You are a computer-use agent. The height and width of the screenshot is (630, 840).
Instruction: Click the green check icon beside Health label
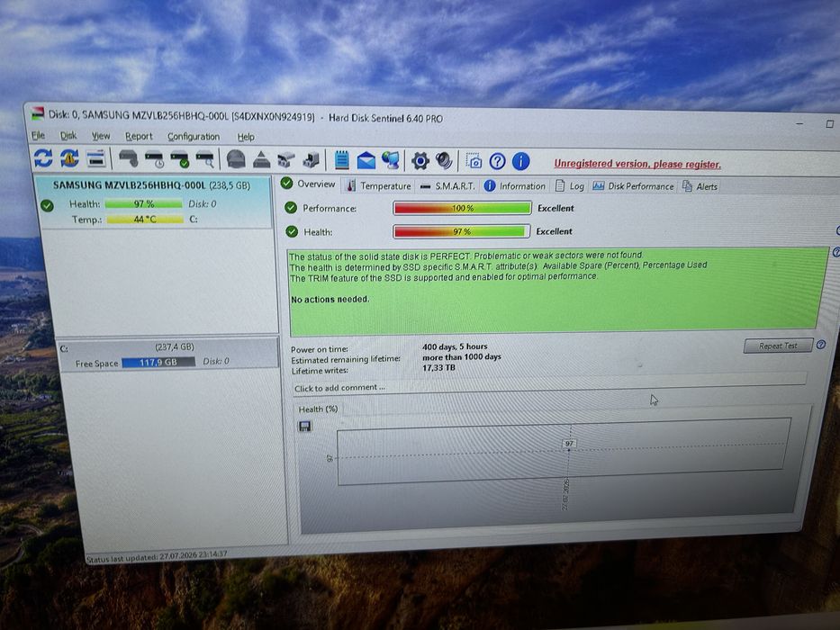[292, 231]
